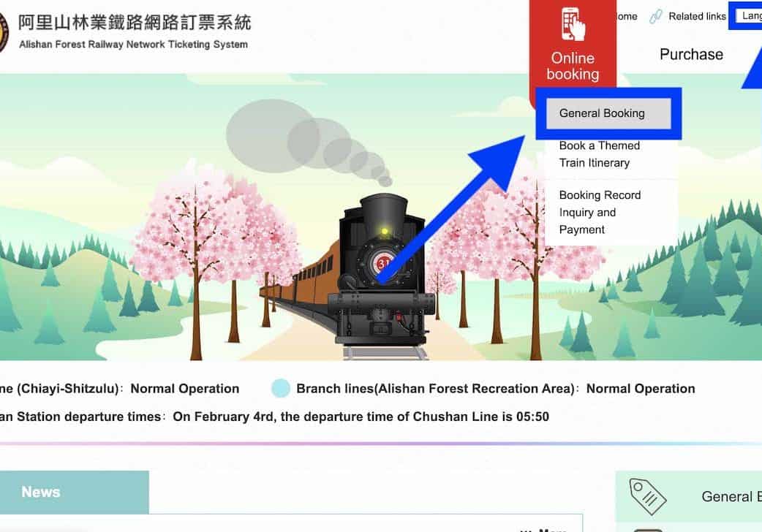This screenshot has width=762, height=532.
Task: Click the price tag icon beside General
Action: click(x=648, y=496)
